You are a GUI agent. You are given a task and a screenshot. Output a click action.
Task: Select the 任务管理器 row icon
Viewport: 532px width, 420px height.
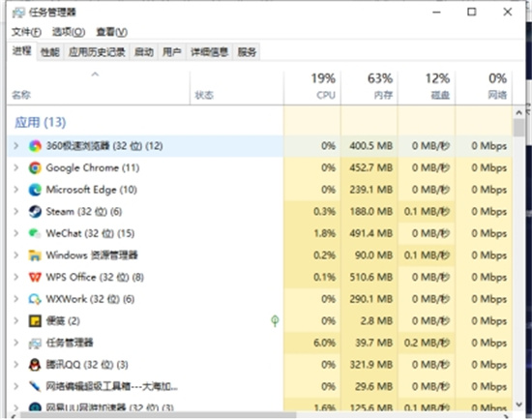coord(35,343)
